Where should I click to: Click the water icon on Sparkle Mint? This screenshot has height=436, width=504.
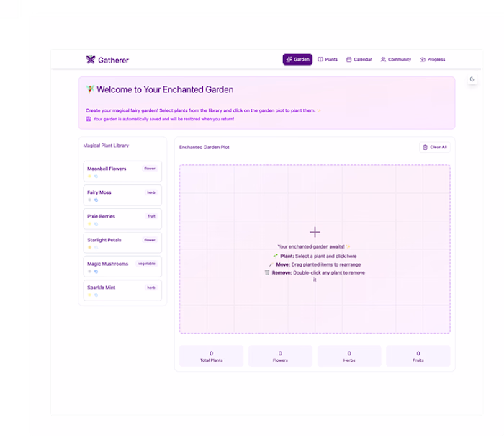[96, 295]
